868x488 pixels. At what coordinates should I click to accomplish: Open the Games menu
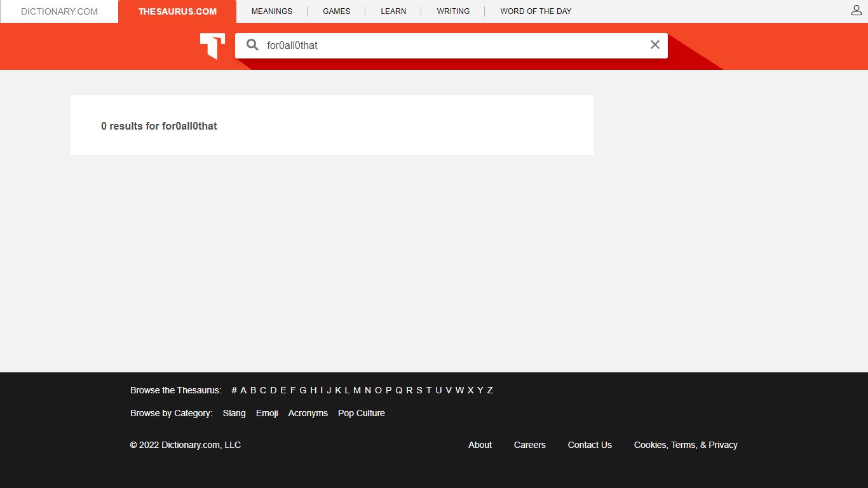coord(336,11)
